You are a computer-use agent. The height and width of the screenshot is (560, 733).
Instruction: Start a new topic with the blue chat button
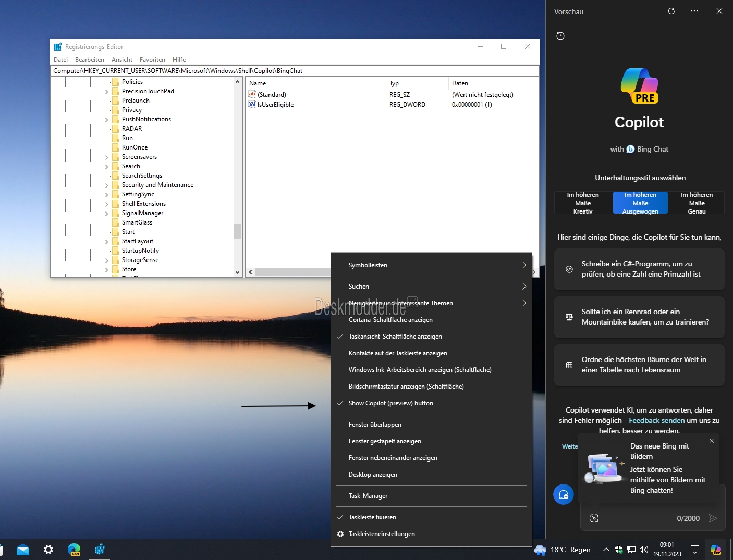click(564, 494)
